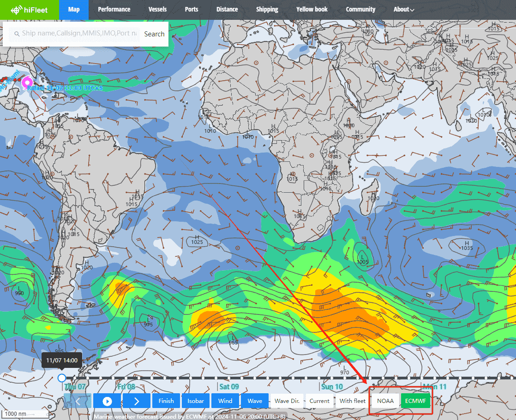Click the Search button

(x=154, y=34)
